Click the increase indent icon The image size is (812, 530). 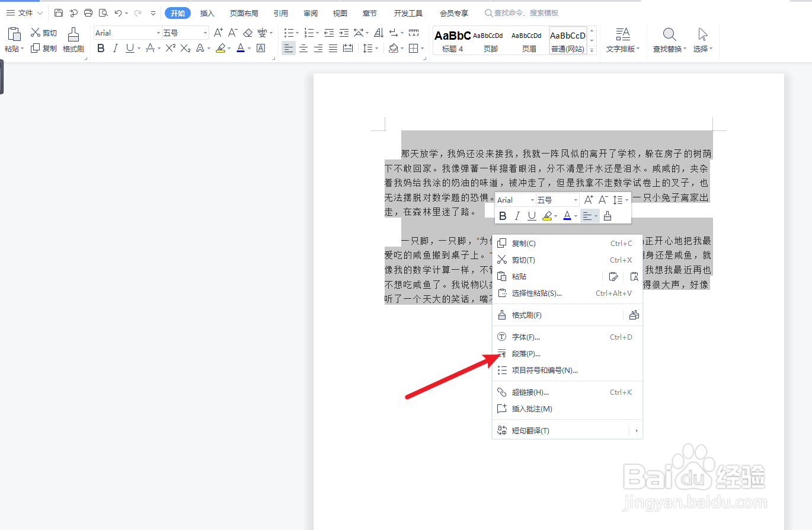pyautogui.click(x=344, y=33)
